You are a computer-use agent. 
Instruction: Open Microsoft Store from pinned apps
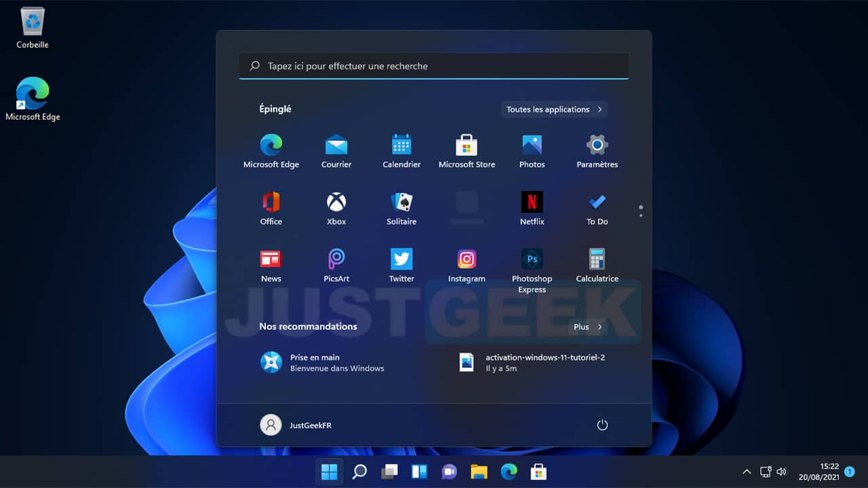[x=467, y=151]
